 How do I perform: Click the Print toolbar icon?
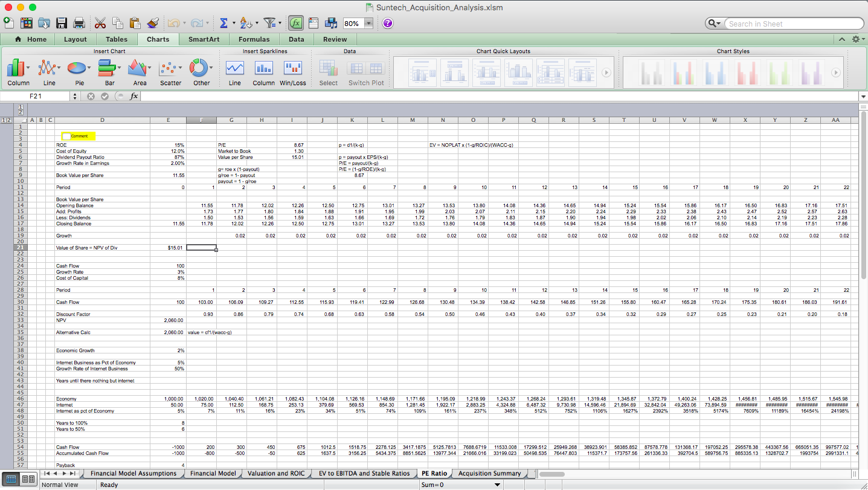coord(78,23)
